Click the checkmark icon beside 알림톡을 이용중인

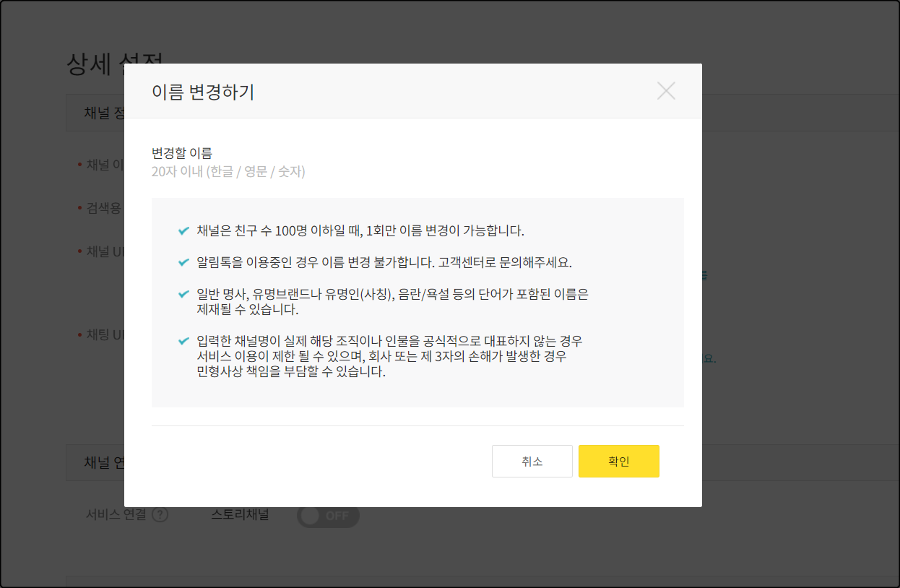[183, 262]
